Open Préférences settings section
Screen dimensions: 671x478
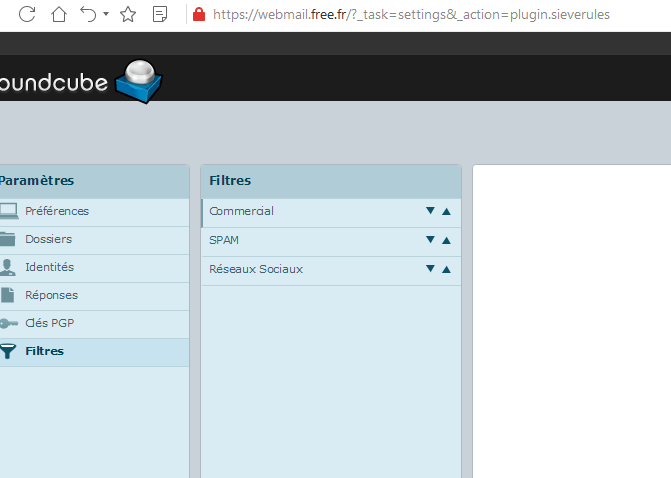click(x=57, y=211)
